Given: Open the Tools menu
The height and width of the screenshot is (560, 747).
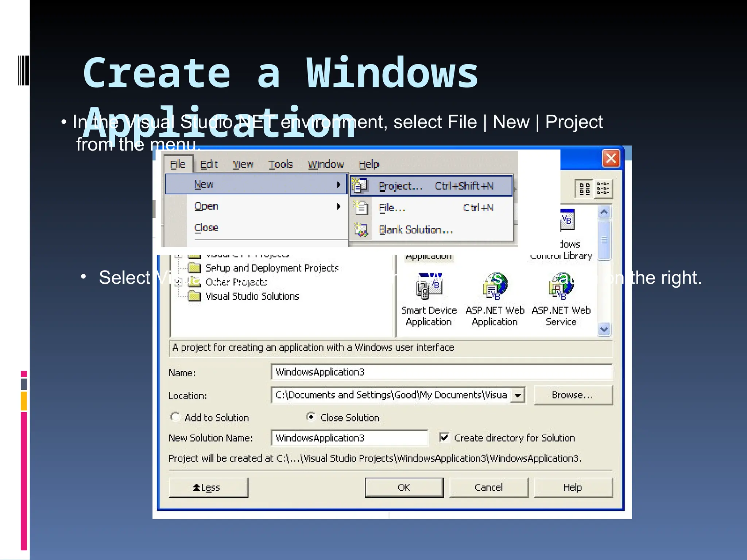Looking at the screenshot, I should click(x=280, y=164).
